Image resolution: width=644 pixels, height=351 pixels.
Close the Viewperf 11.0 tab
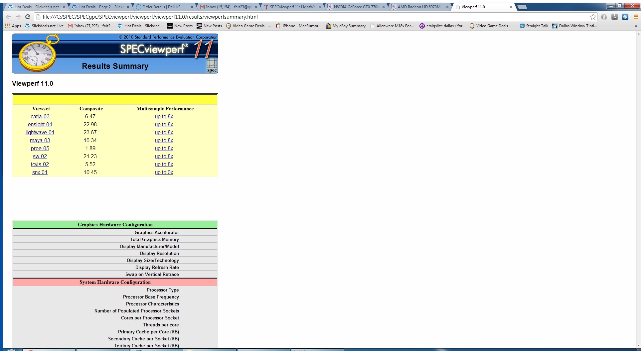click(x=511, y=7)
